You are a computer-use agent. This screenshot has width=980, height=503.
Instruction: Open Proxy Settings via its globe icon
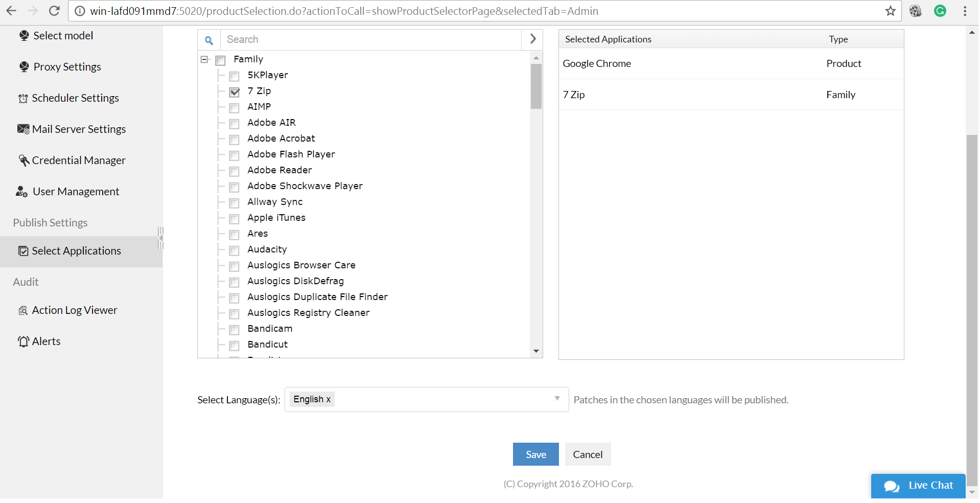24,66
